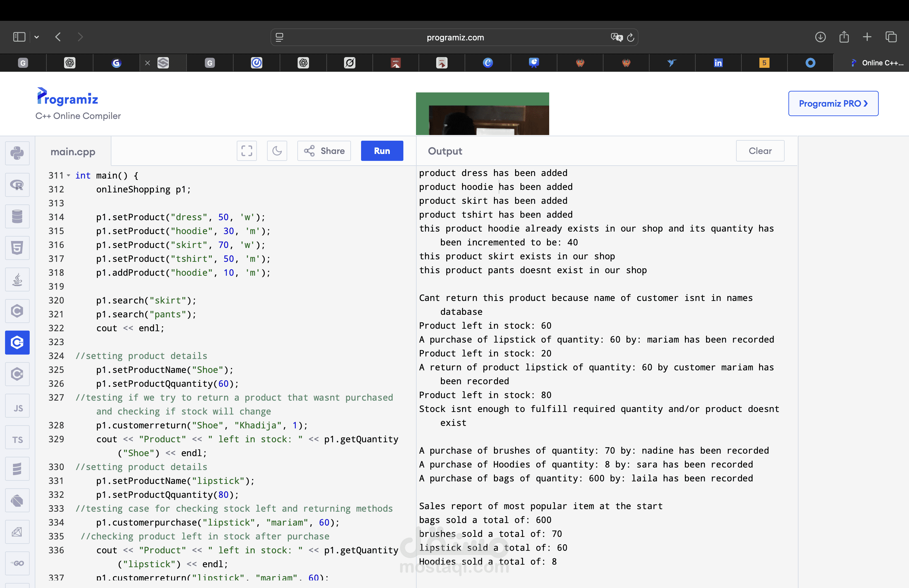Collapse main function at line 311
Image resolution: width=909 pixels, height=588 pixels.
[68, 175]
